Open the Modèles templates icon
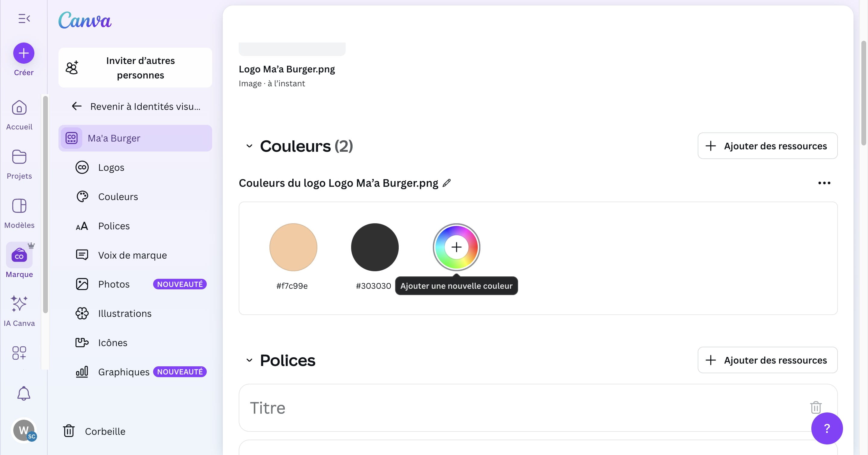Screen dimensions: 868x455 19,206
